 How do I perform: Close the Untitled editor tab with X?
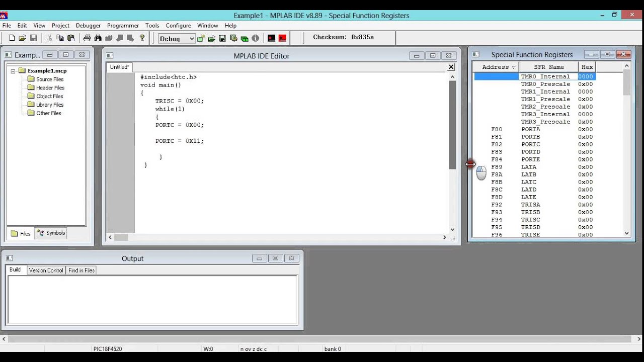tap(451, 67)
